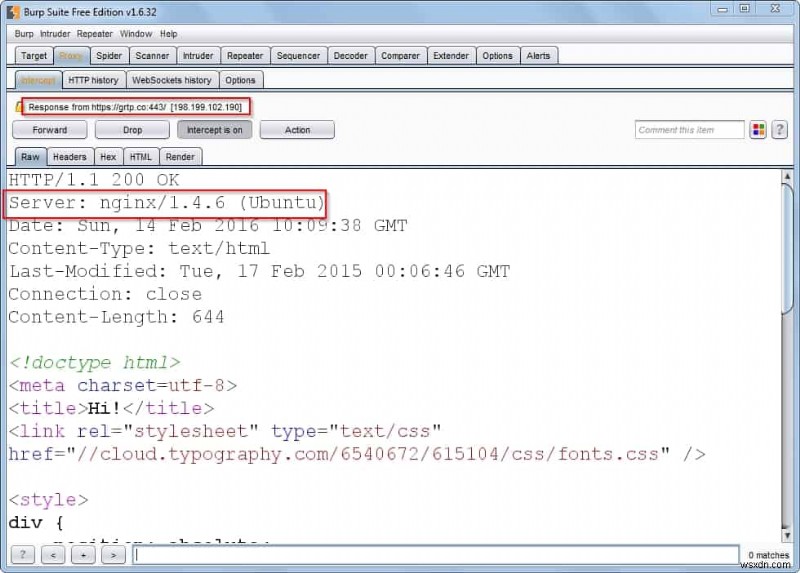Open the Intruder tool tab
800x573 pixels.
(198, 56)
